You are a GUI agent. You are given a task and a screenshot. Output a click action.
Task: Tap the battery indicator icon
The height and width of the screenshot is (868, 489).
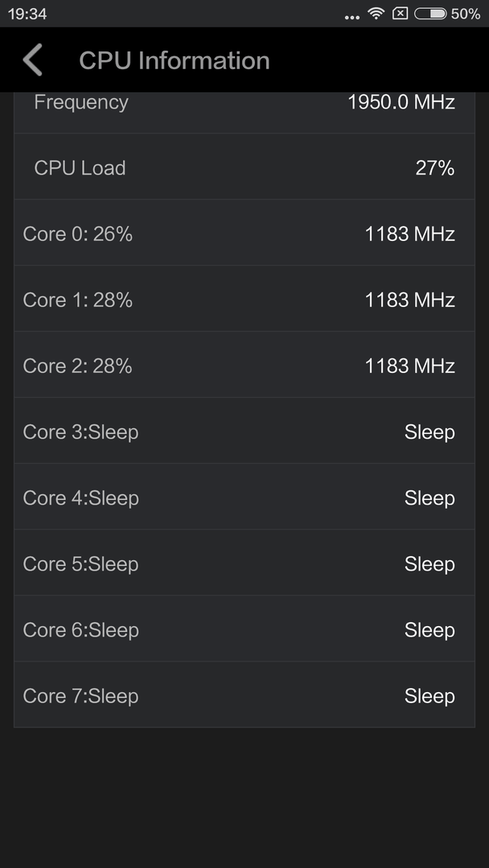coord(430,14)
